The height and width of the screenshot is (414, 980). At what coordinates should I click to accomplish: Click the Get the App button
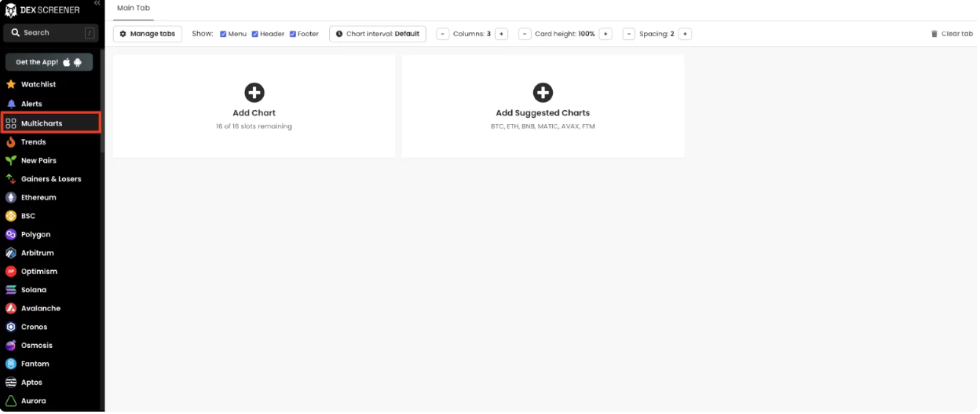point(49,62)
